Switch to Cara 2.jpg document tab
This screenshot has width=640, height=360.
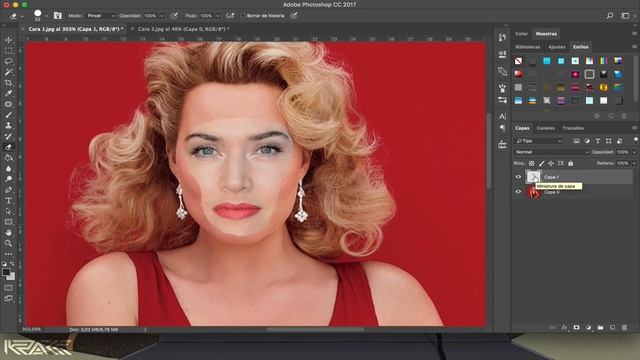click(183, 29)
